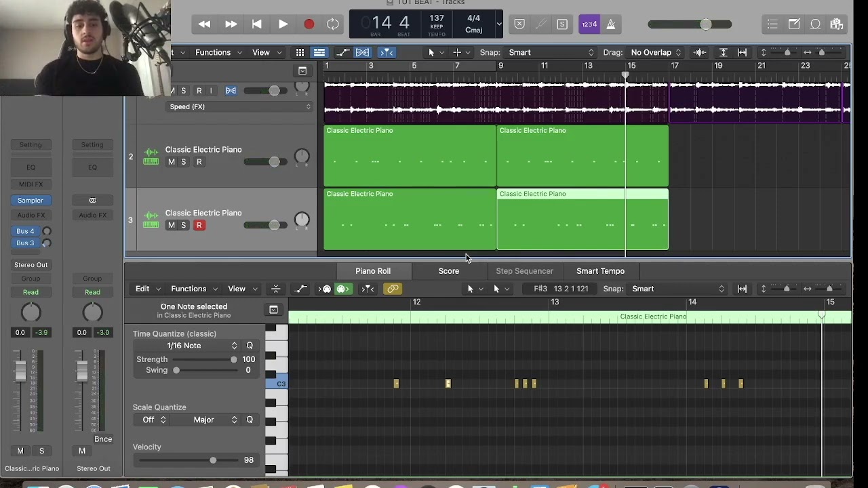Click the Replace mode icon
Screen dimensions: 868x488
click(x=519, y=24)
